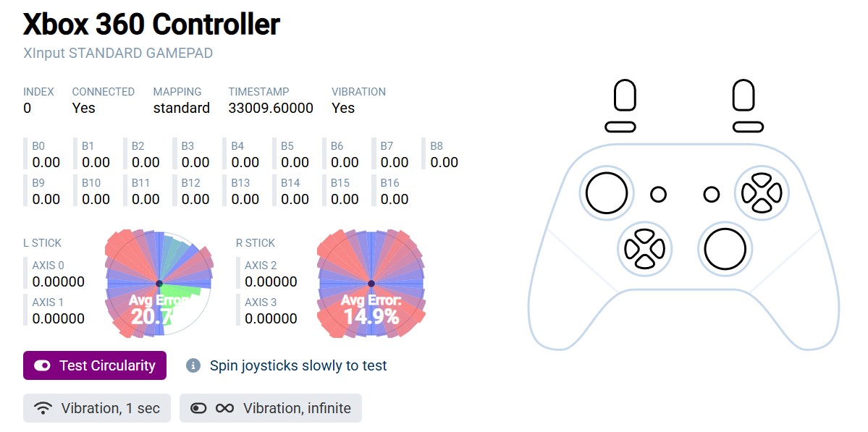Image resolution: width=868 pixels, height=432 pixels.
Task: Click the right trigger on controller diagram
Action: point(743,95)
